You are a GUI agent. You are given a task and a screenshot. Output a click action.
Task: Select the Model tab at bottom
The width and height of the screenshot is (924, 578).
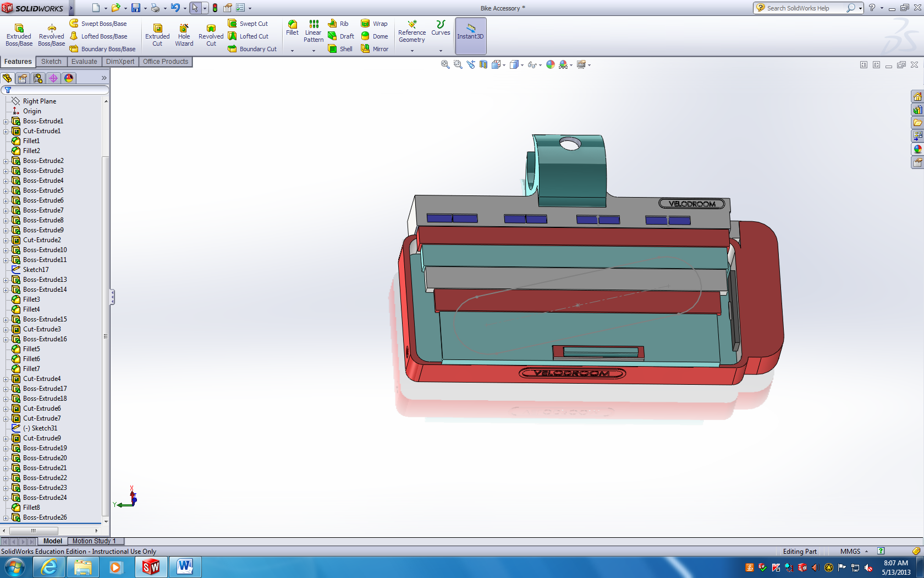tap(53, 541)
